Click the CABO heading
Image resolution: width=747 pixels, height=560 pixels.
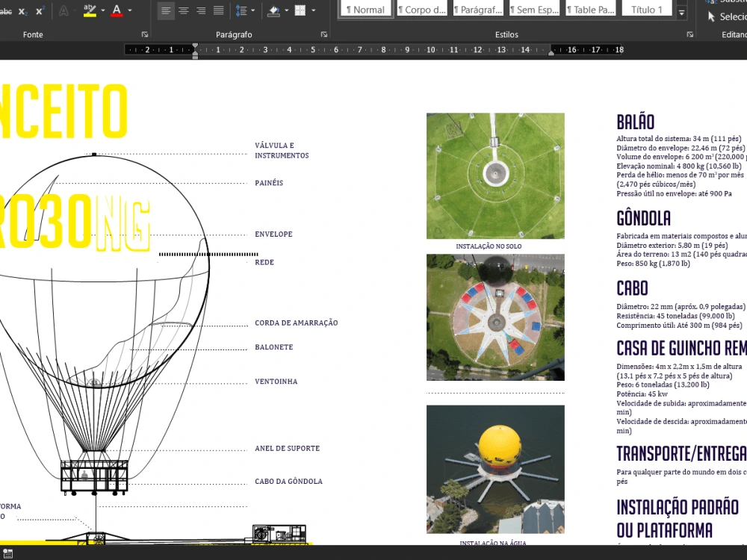632,288
